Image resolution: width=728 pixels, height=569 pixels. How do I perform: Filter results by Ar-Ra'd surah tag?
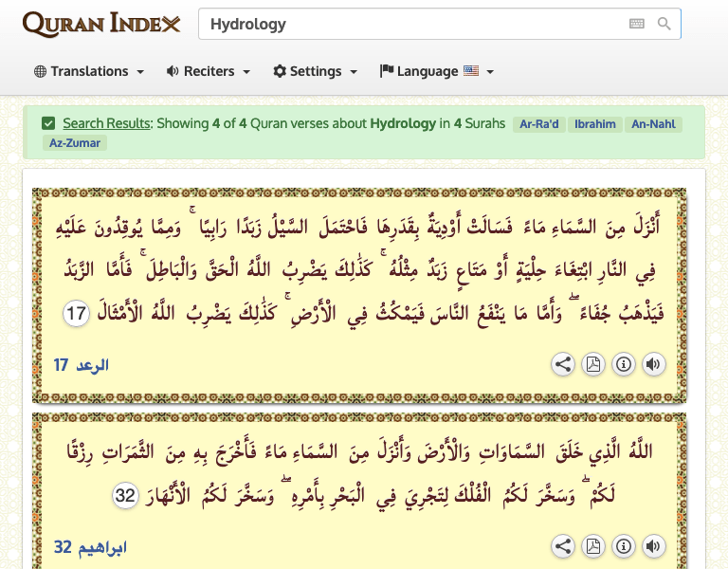[x=539, y=124]
